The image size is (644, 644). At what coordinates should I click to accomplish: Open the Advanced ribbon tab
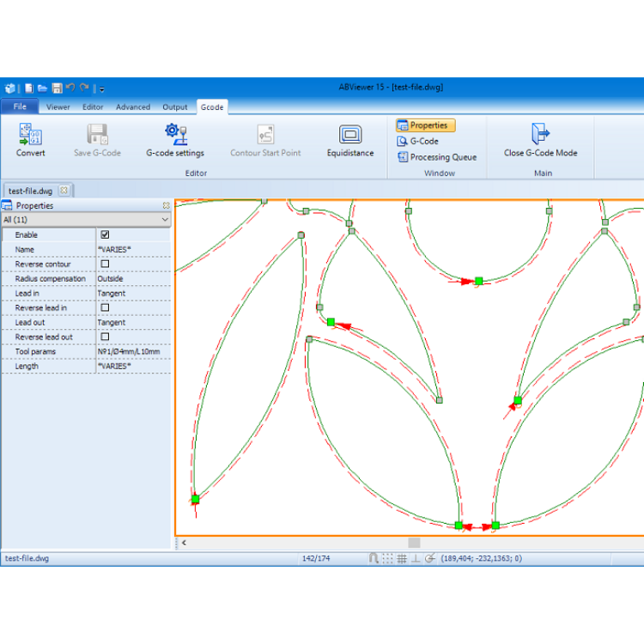point(133,107)
